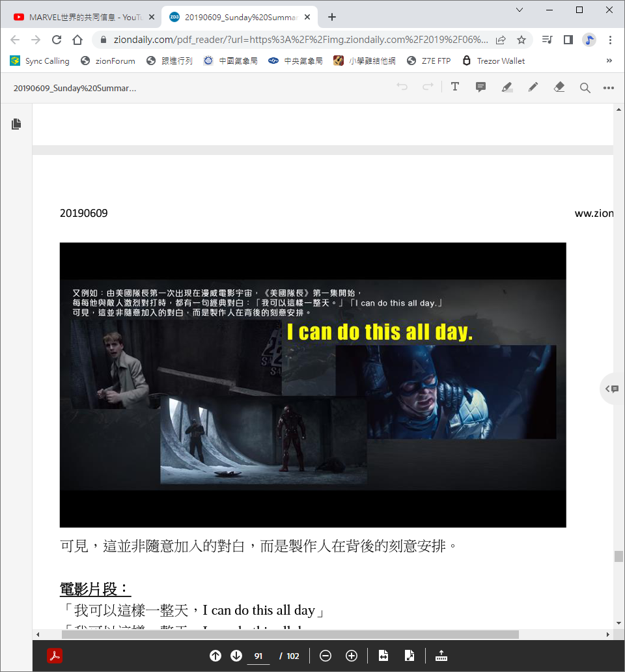
Task: Go to previous PDF page
Action: pyautogui.click(x=215, y=656)
